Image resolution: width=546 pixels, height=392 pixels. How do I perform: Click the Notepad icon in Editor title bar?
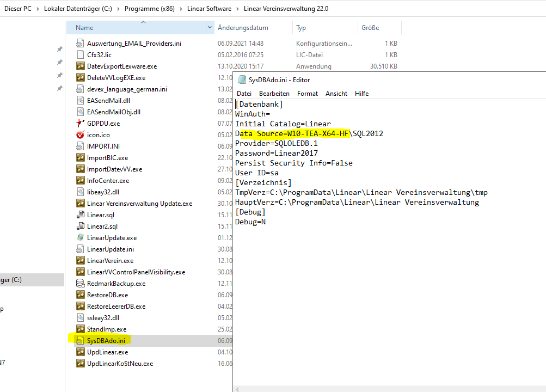pos(242,79)
